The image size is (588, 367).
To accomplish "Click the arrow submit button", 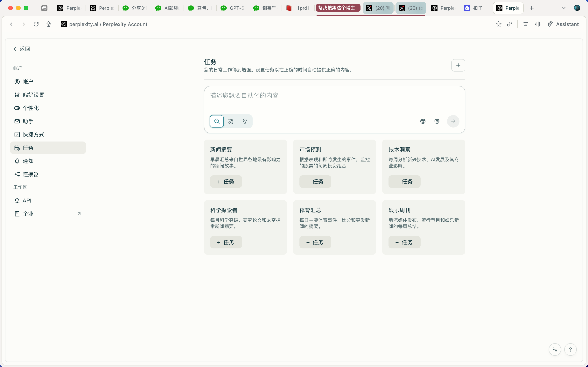I will click(453, 121).
